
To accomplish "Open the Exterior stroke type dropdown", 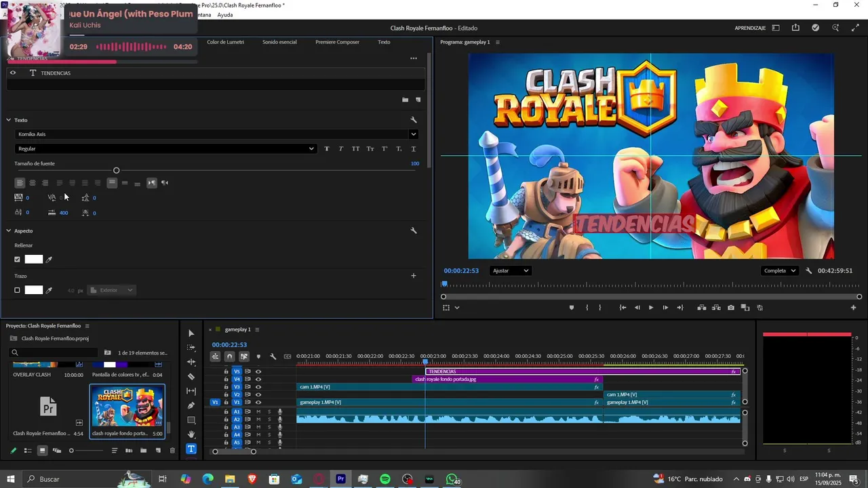I will tap(111, 290).
